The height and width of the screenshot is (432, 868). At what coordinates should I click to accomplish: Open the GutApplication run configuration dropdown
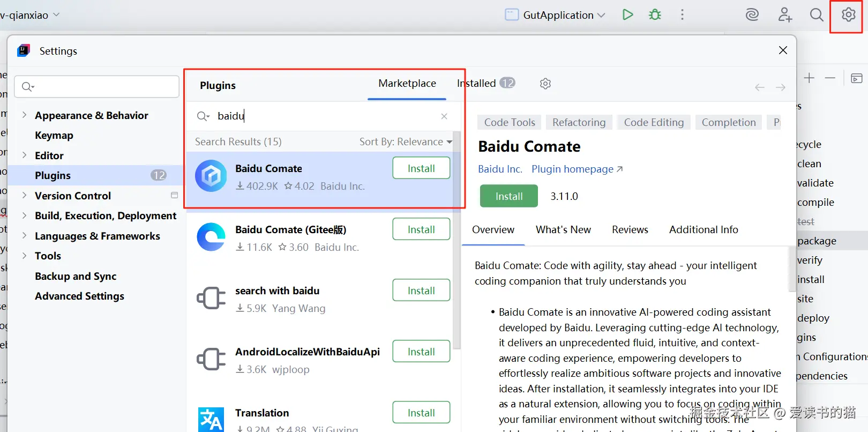click(555, 15)
